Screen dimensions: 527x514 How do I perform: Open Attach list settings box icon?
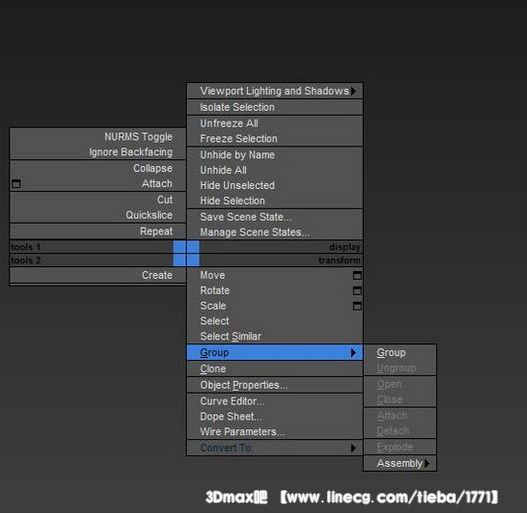point(16,184)
